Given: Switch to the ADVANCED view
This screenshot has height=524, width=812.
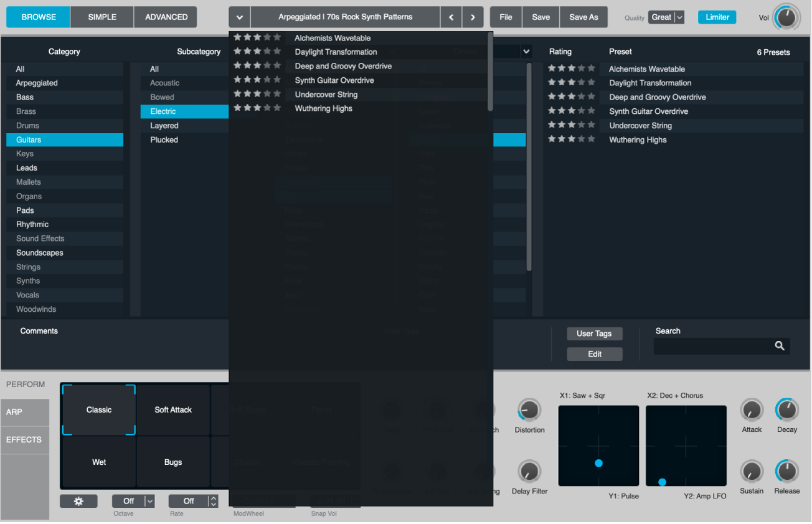Looking at the screenshot, I should tap(165, 17).
